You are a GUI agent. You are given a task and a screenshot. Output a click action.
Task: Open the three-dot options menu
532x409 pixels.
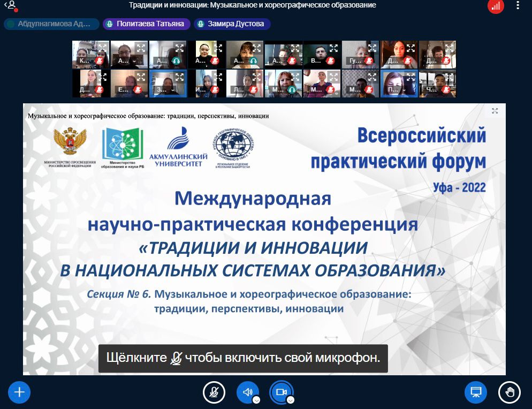(x=518, y=6)
